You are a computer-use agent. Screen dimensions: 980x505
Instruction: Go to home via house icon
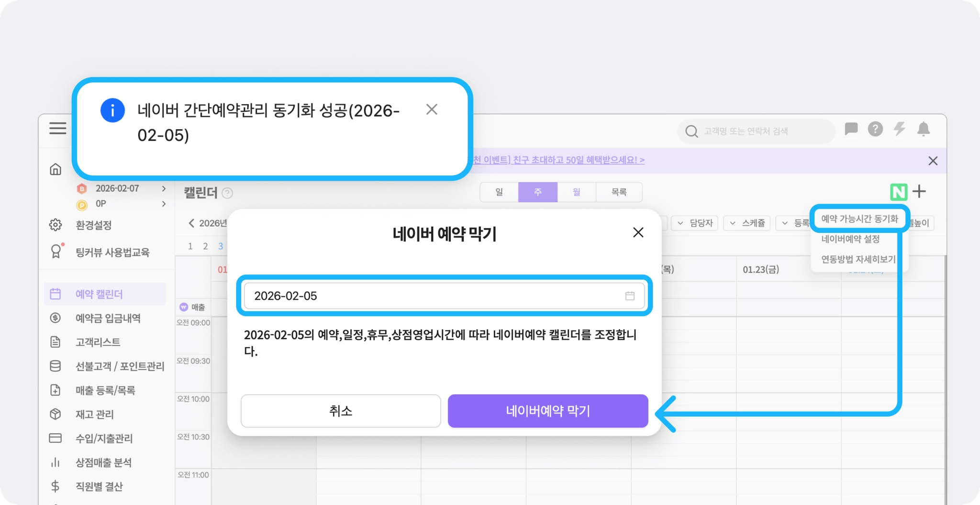coord(56,169)
